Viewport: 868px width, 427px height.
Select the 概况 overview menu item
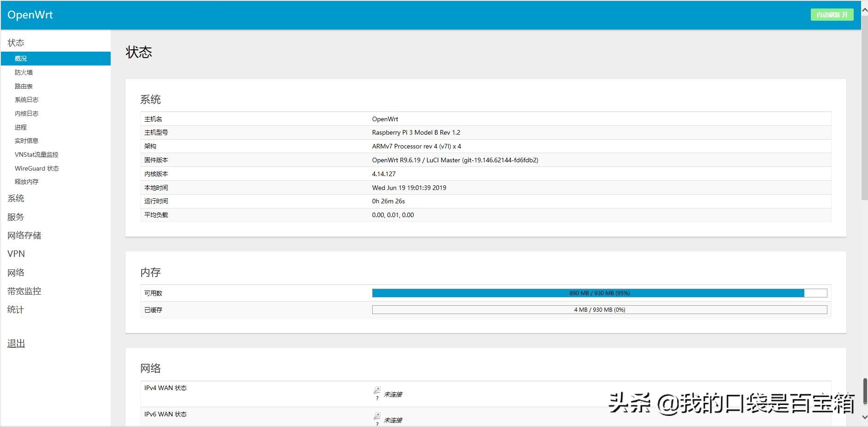pyautogui.click(x=21, y=59)
